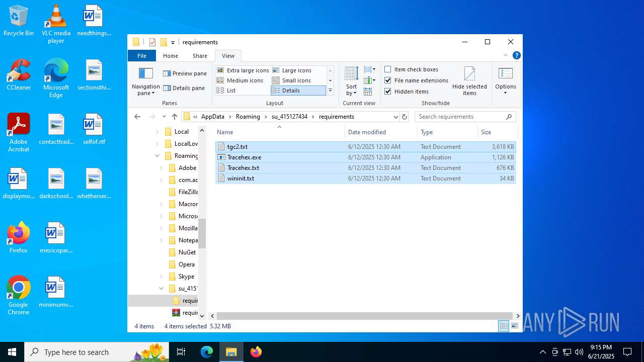Select Large icons layout

[292, 70]
